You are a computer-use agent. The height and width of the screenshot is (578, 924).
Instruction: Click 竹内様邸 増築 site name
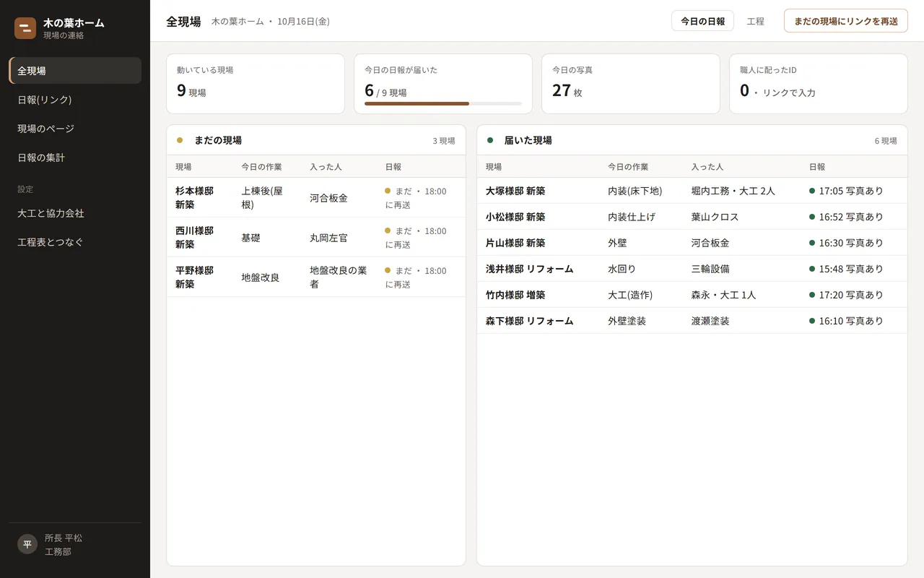click(515, 295)
